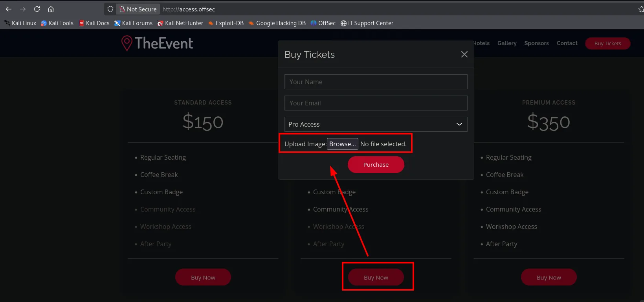Click the browser forward arrow
Viewport: 644px width, 302px height.
pyautogui.click(x=23, y=9)
